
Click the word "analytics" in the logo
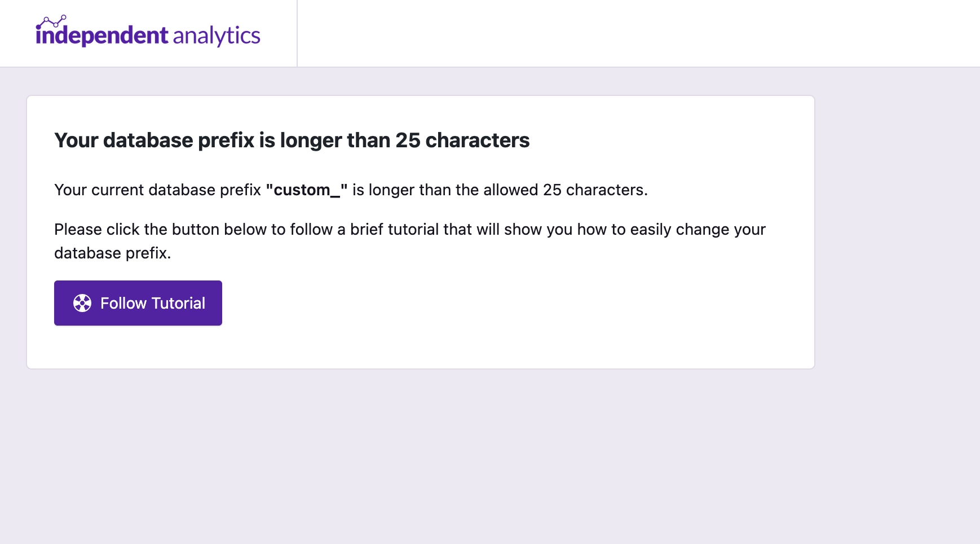point(217,36)
